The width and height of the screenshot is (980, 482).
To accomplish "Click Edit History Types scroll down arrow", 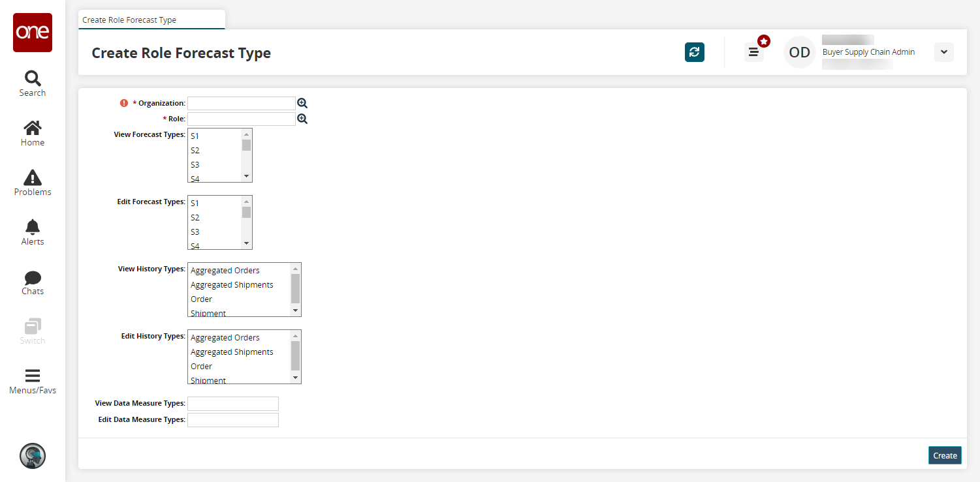I will (295, 378).
